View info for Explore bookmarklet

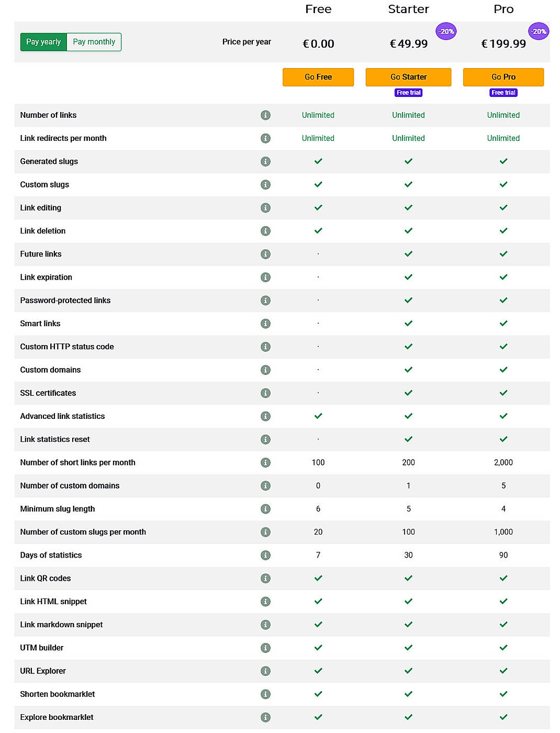265,717
